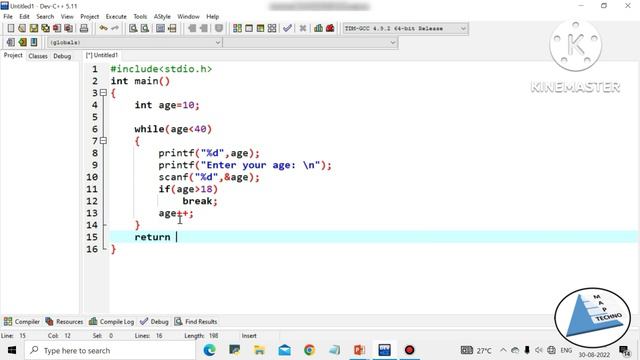
Task: Click the #include<stdio.h> line of code
Action: pos(161,69)
